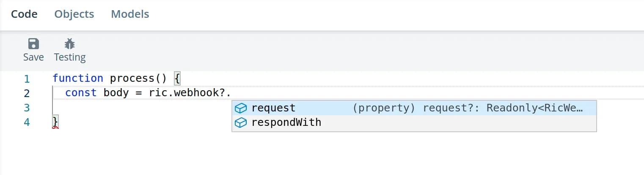The height and width of the screenshot is (175, 644).
Task: Click cube icon beside respondWith suggestion
Action: tap(240, 123)
